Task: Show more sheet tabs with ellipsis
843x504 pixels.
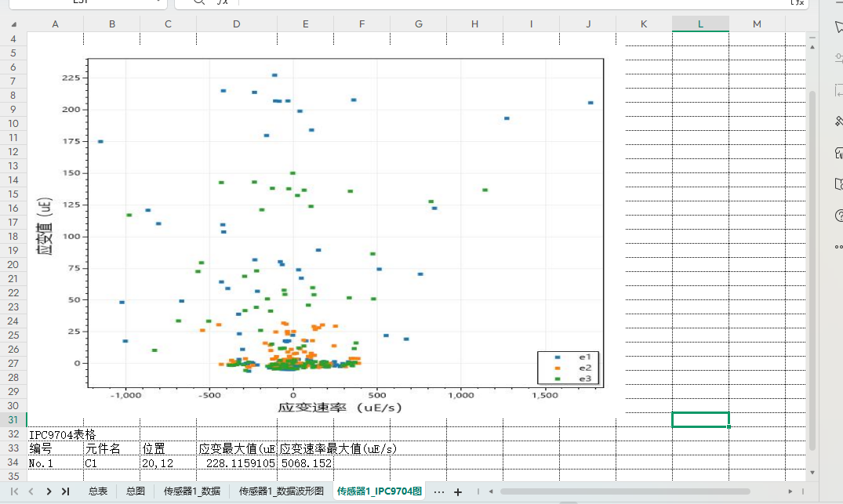Action: (x=438, y=491)
